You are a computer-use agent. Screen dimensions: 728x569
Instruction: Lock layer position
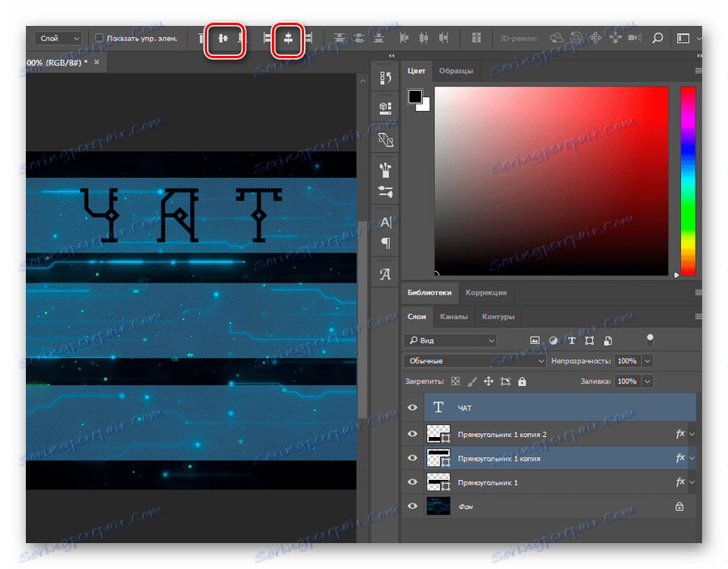pos(489,381)
